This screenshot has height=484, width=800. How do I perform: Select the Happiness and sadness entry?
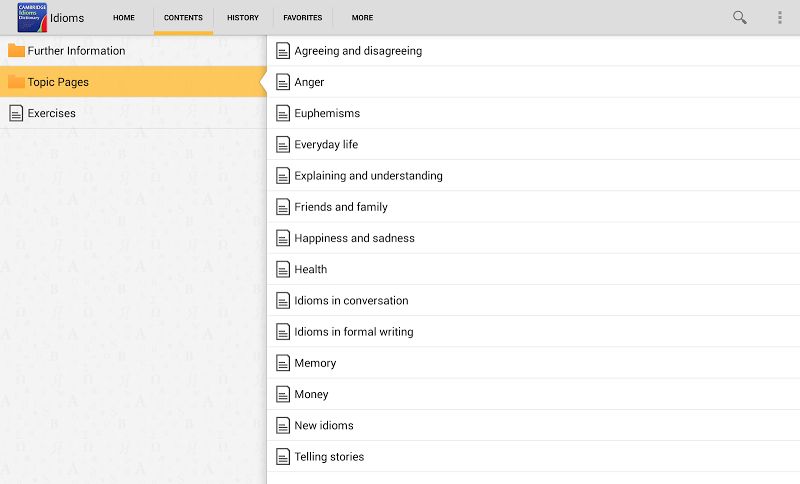pos(533,238)
